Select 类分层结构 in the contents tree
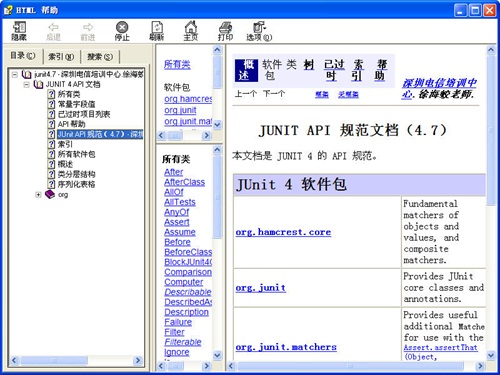500x375 pixels. pos(76,174)
